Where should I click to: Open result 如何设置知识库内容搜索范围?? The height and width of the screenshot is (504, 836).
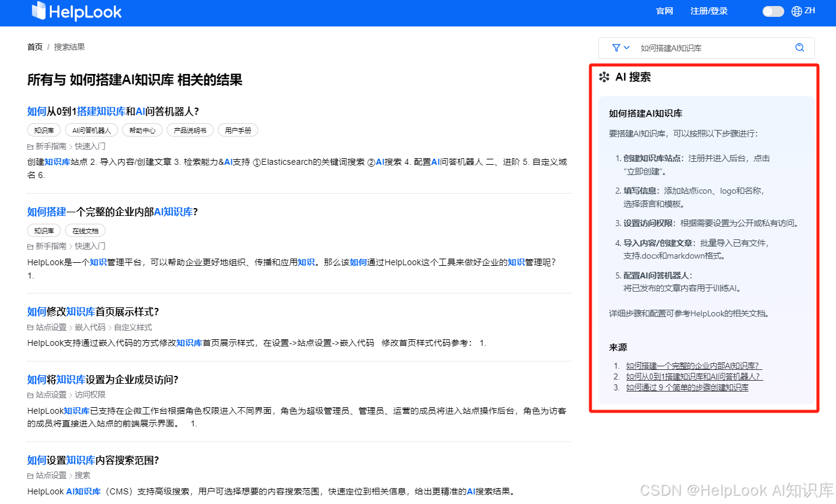(x=93, y=460)
